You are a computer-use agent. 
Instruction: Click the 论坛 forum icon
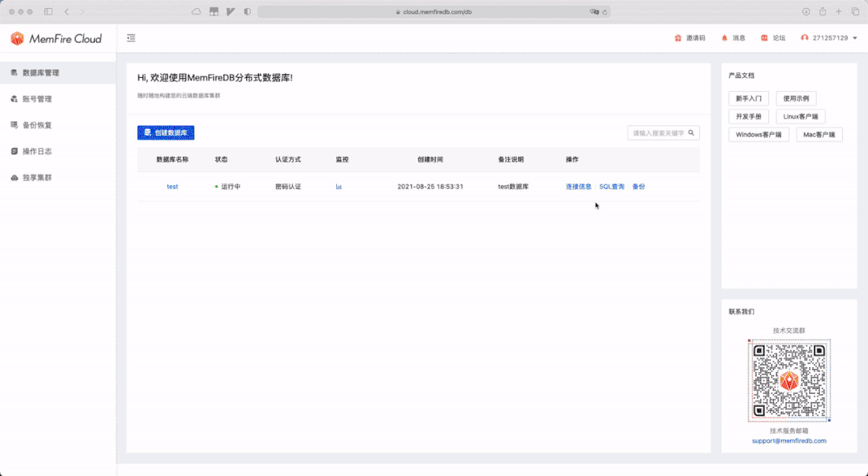point(764,38)
